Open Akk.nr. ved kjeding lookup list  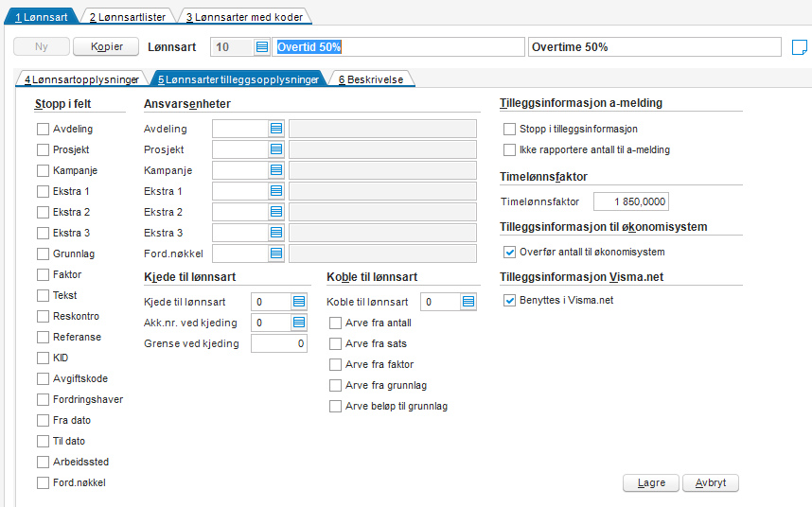point(299,323)
